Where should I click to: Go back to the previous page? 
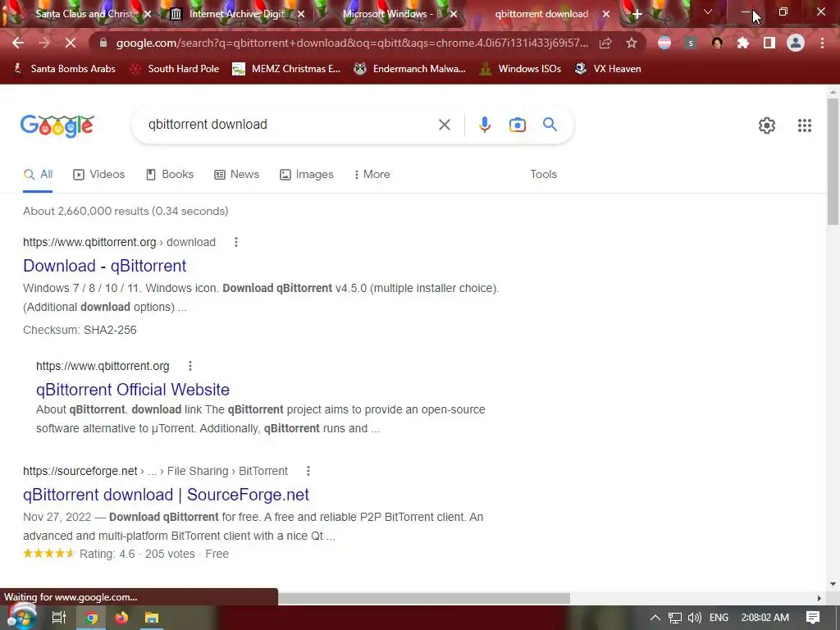[x=18, y=43]
